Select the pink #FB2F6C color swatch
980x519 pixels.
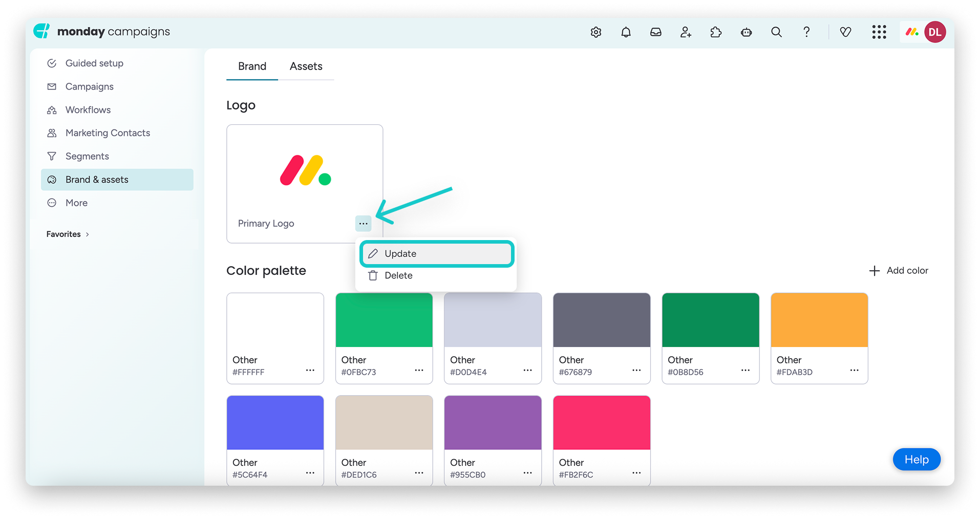602,423
